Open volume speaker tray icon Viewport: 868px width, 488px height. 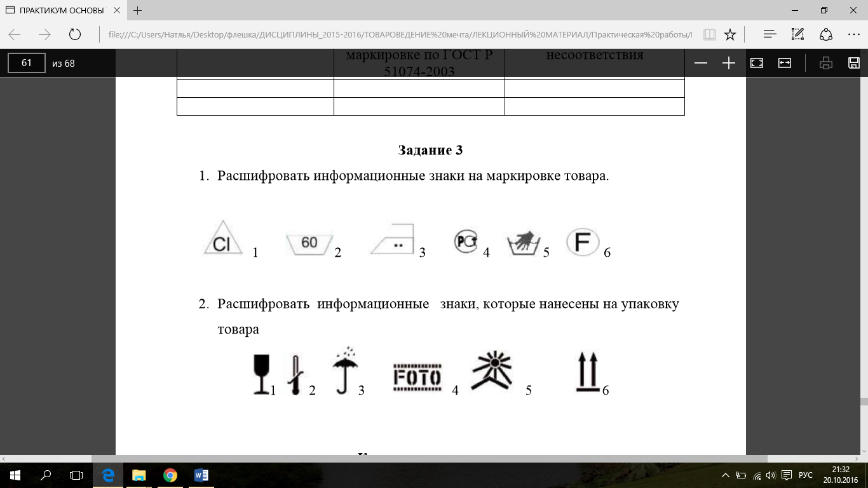click(770, 475)
